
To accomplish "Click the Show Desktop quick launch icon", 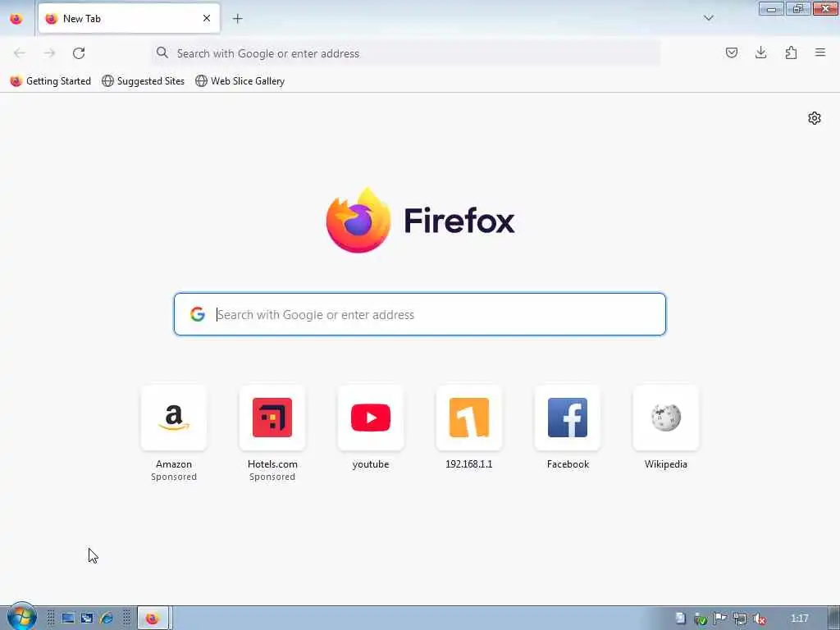I will [x=67, y=619].
